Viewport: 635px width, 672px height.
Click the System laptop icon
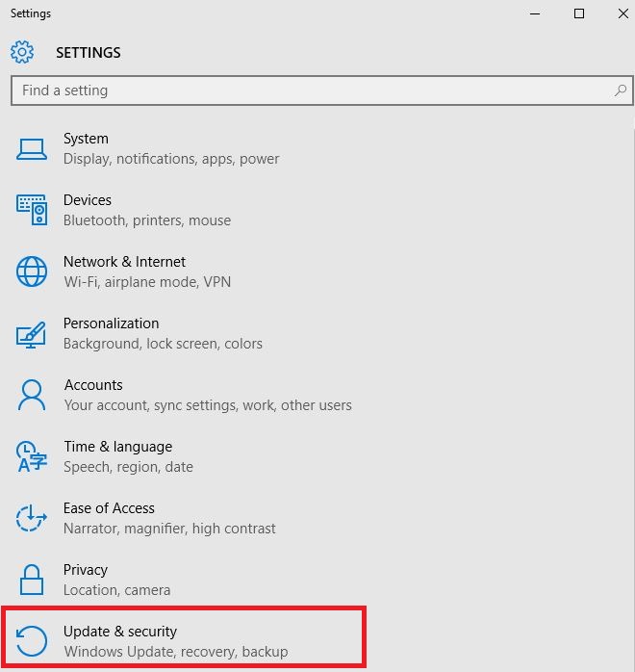click(32, 149)
